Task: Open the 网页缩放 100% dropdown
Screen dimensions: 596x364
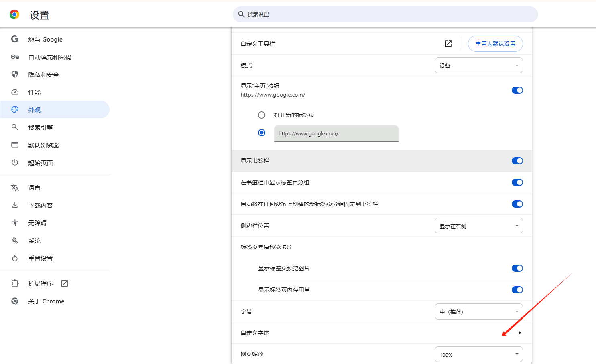Action: 479,354
